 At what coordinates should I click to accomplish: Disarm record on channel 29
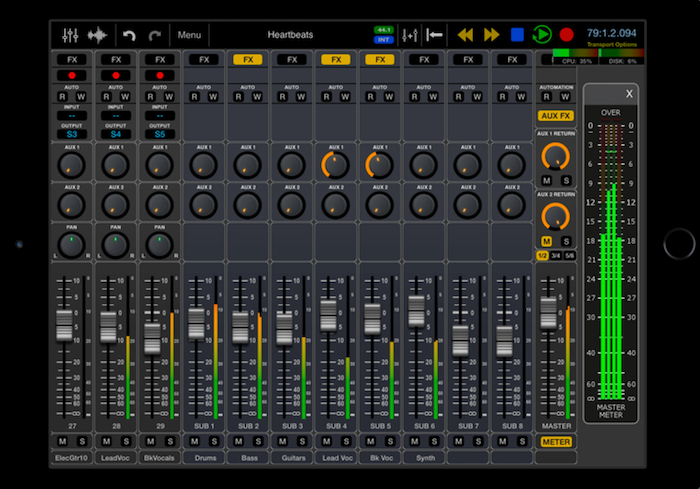pyautogui.click(x=160, y=75)
